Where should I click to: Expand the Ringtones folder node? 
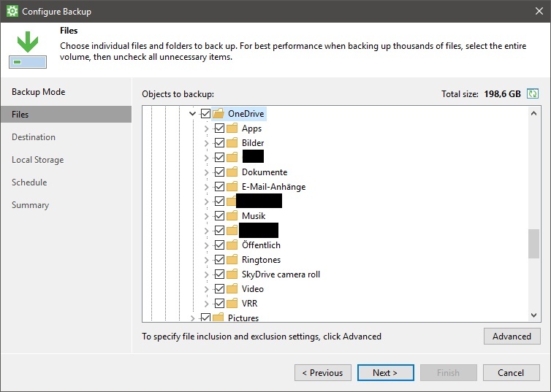206,260
